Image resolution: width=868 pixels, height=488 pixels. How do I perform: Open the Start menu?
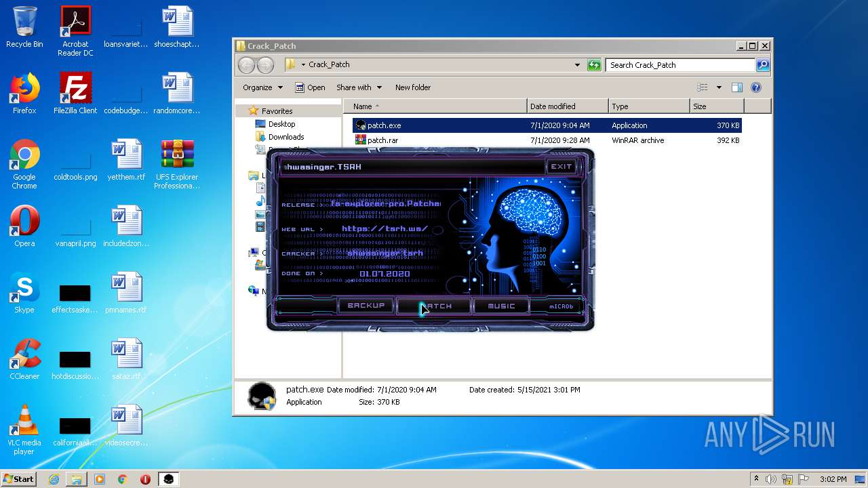click(x=18, y=479)
